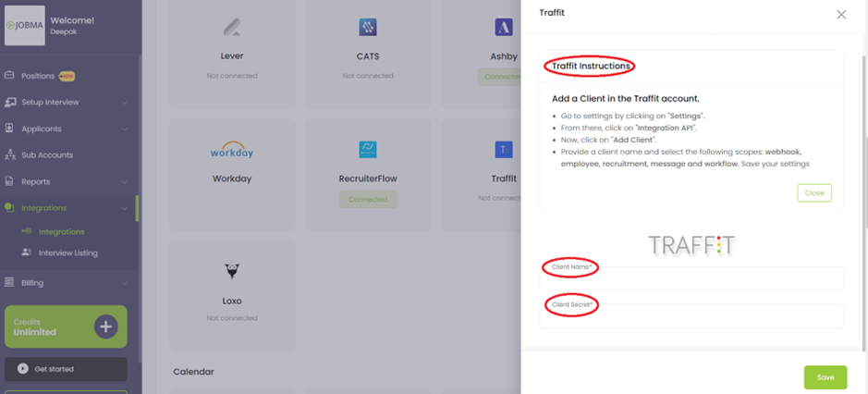Viewport: 868px width, 394px height.
Task: Click the Applicants sidebar icon
Action: click(9, 128)
